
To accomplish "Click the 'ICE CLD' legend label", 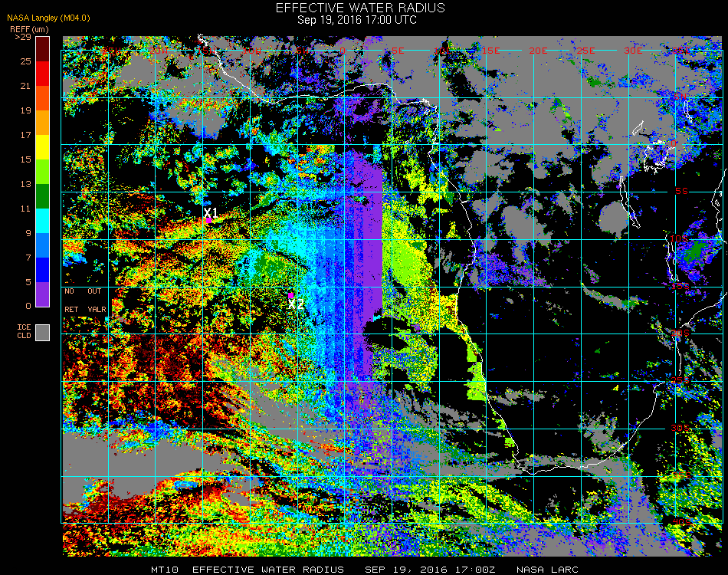I will (x=25, y=332).
